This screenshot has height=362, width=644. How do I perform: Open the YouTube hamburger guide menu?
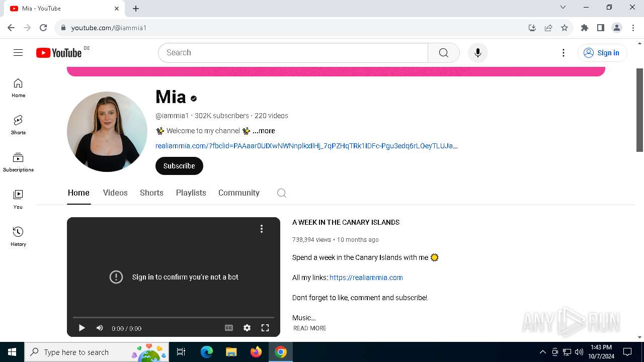18,53
